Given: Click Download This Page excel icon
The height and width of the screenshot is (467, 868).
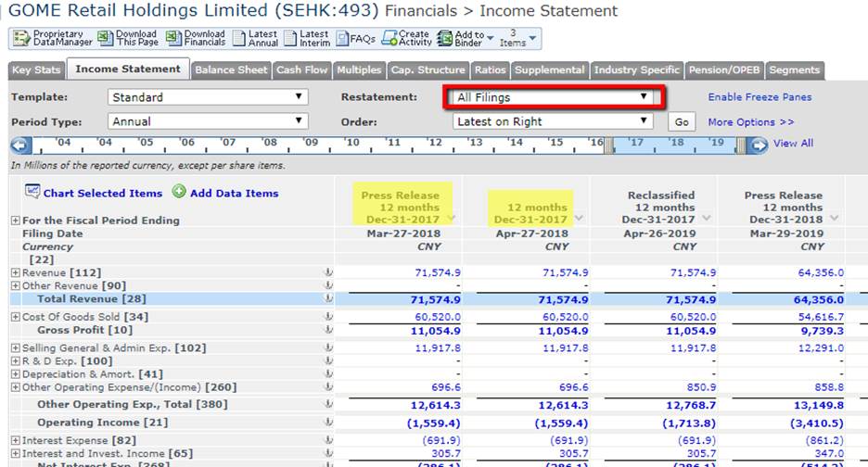Looking at the screenshot, I should click(105, 38).
